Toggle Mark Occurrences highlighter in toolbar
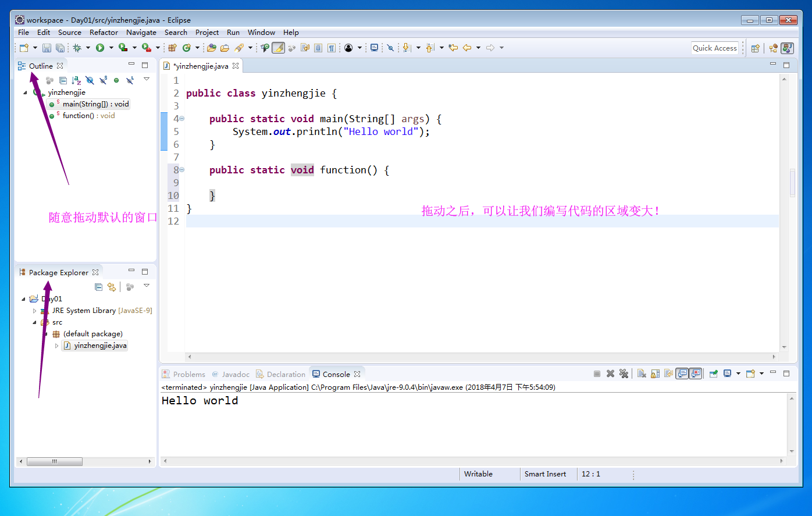Screen dimensions: 812x516 coord(279,48)
